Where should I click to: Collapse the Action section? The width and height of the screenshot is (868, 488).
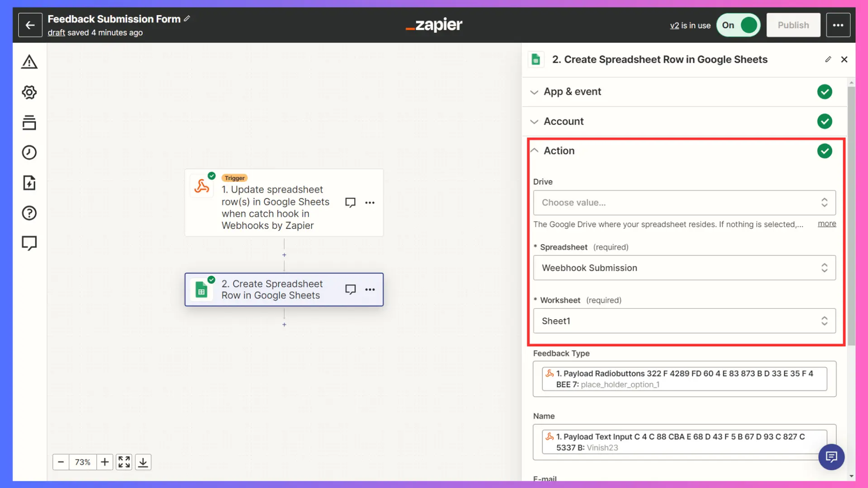click(x=559, y=151)
